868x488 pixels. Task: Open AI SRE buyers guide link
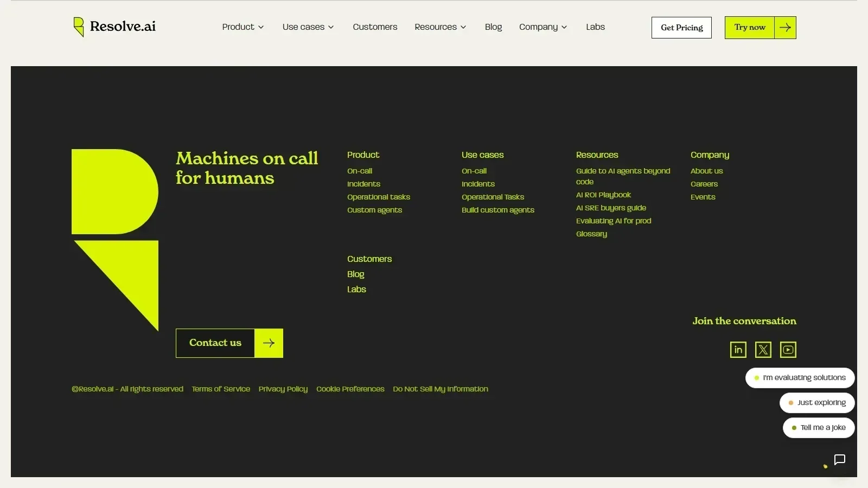pyautogui.click(x=611, y=208)
